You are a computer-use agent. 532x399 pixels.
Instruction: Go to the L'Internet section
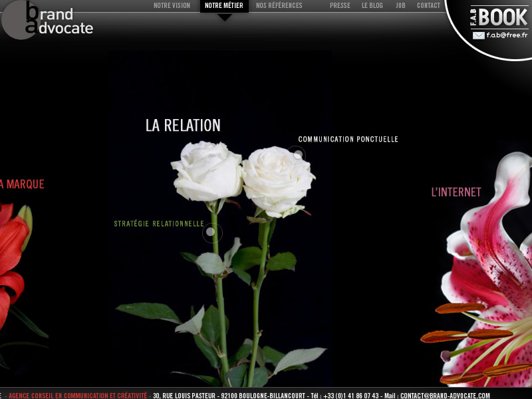pos(456,192)
